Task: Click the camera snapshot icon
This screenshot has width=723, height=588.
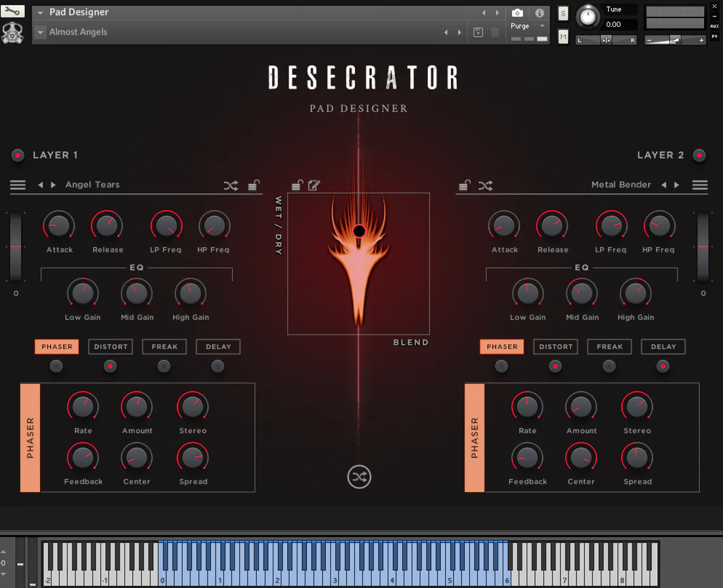Action: click(x=517, y=12)
